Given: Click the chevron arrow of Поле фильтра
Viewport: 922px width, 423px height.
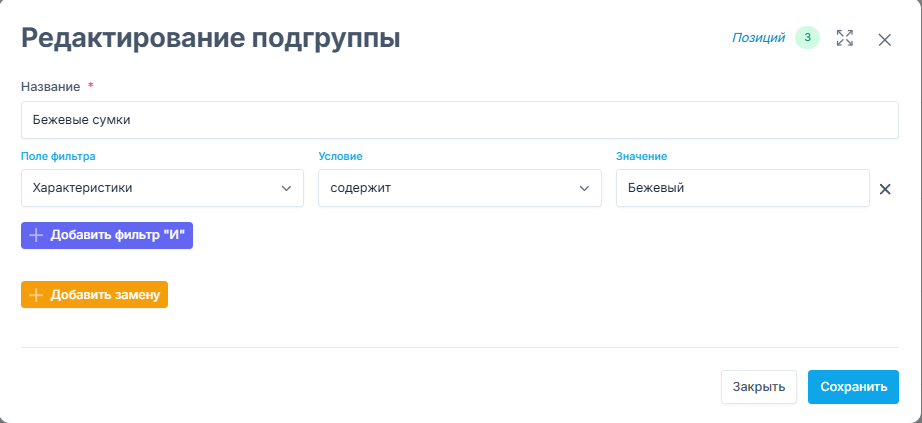Looking at the screenshot, I should (286, 189).
